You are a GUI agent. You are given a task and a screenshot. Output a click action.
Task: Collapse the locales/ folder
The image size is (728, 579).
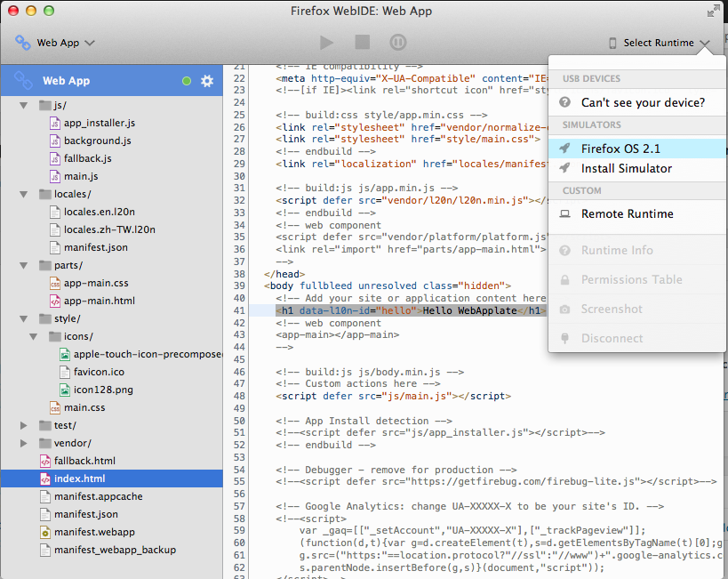click(24, 194)
